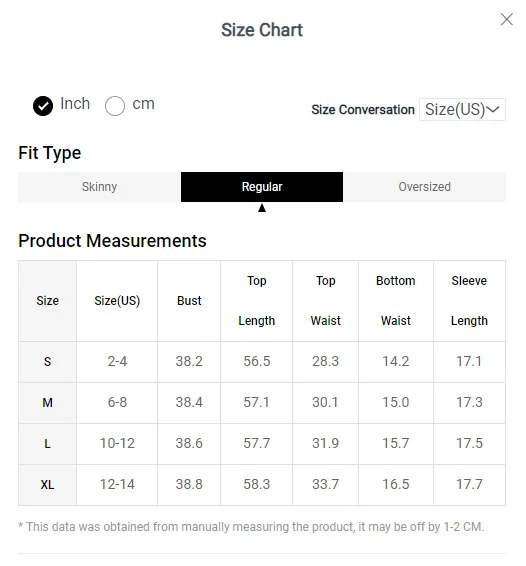The image size is (526, 566).
Task: Click the Inch label text
Action: 75,104
